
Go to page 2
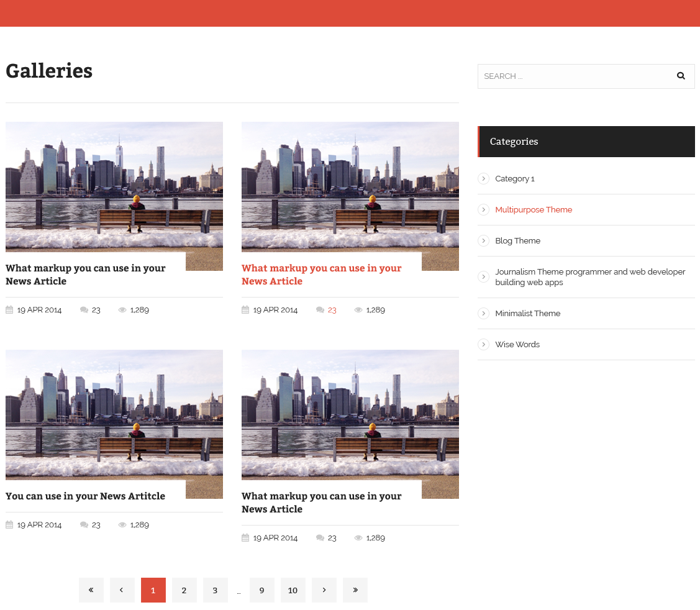click(184, 590)
